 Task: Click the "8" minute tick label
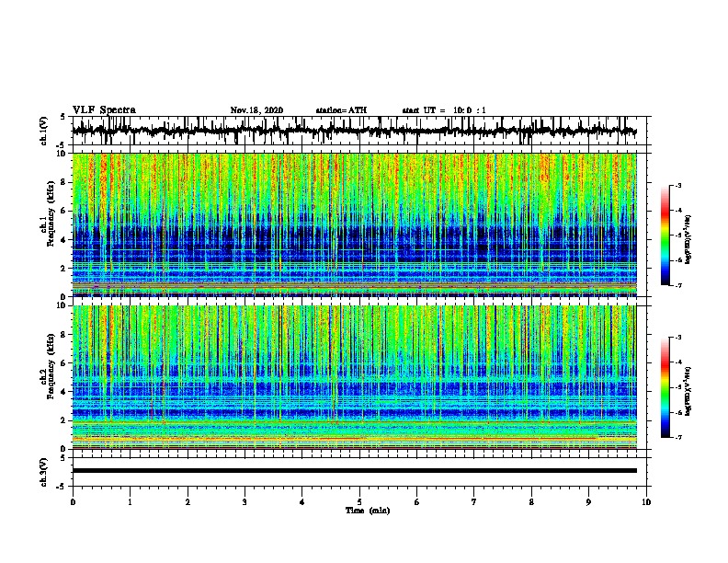[531, 502]
